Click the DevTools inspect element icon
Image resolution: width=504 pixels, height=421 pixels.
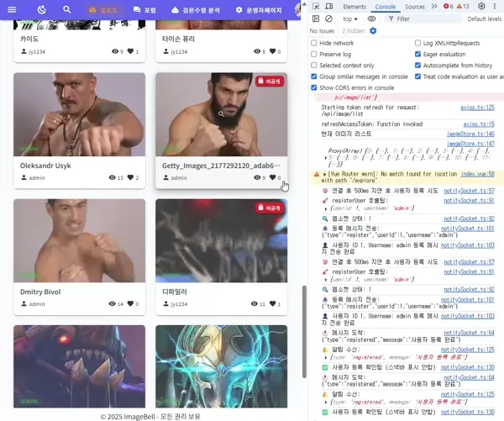pyautogui.click(x=316, y=6)
